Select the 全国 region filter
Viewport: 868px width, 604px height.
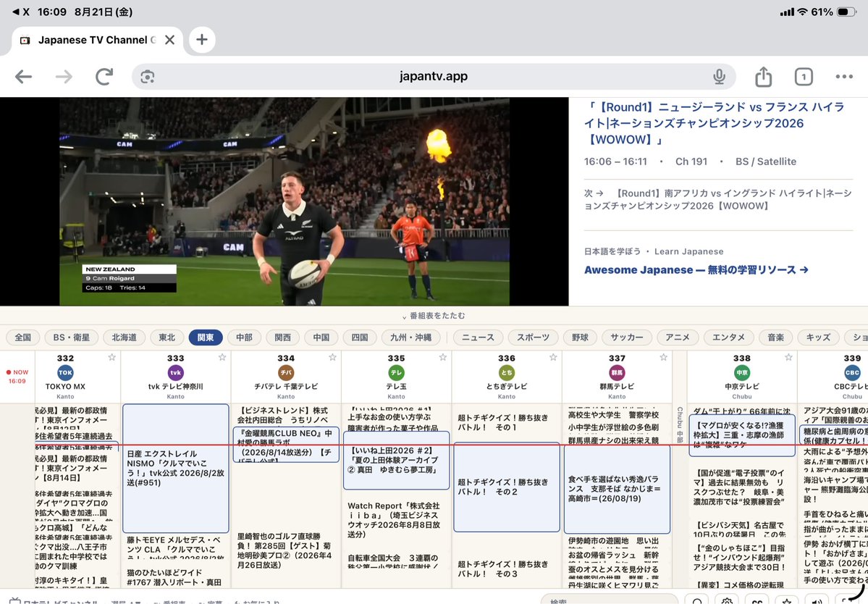click(x=22, y=337)
